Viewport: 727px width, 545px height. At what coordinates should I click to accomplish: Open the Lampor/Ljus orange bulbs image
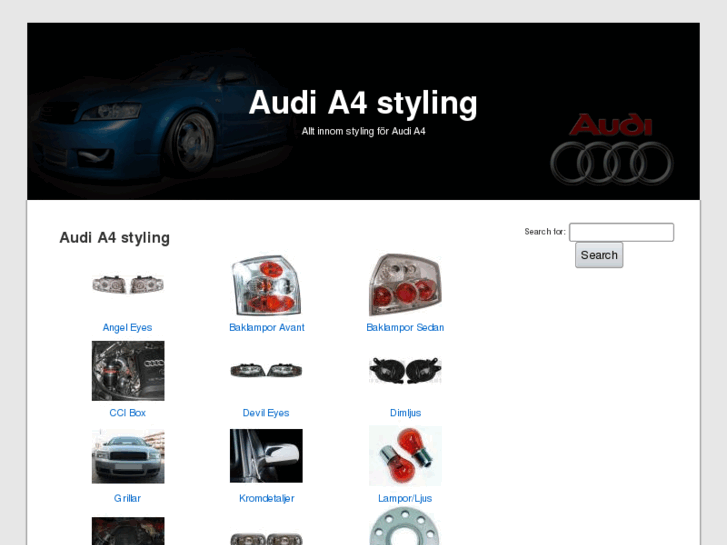405,456
